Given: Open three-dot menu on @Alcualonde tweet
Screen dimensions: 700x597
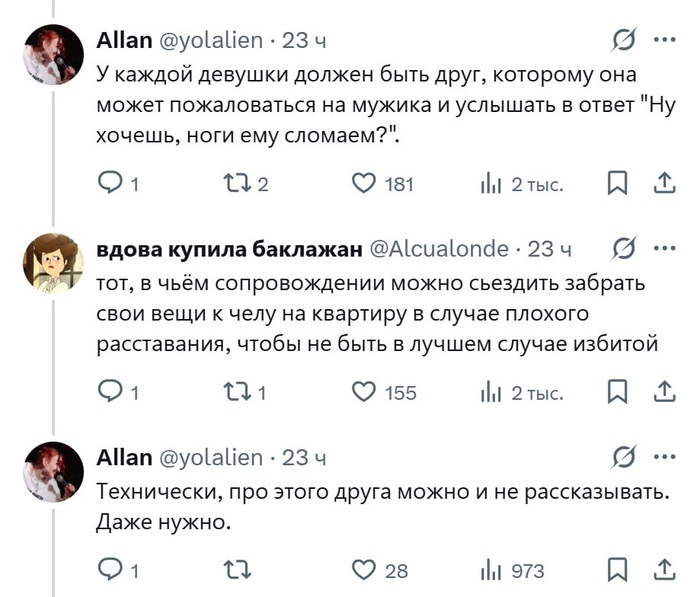Looking at the screenshot, I should click(664, 248).
